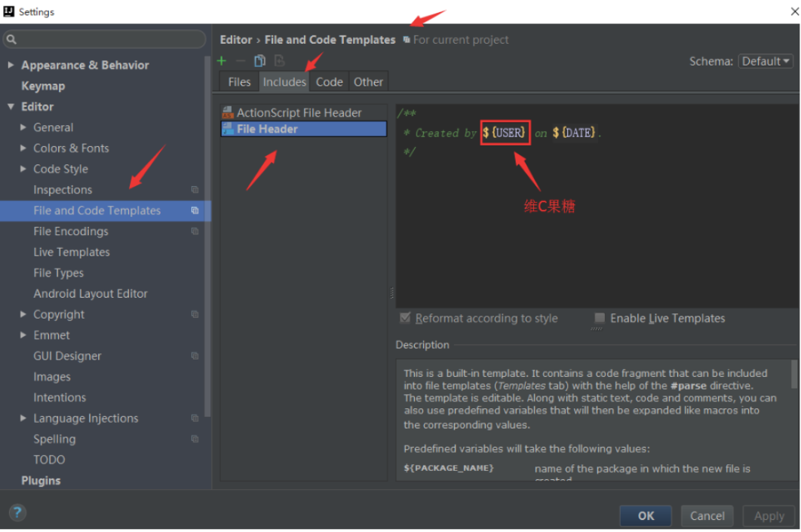Screen dimensions: 801x532
Task: Click project-level icon beside Inspections
Action: point(195,189)
